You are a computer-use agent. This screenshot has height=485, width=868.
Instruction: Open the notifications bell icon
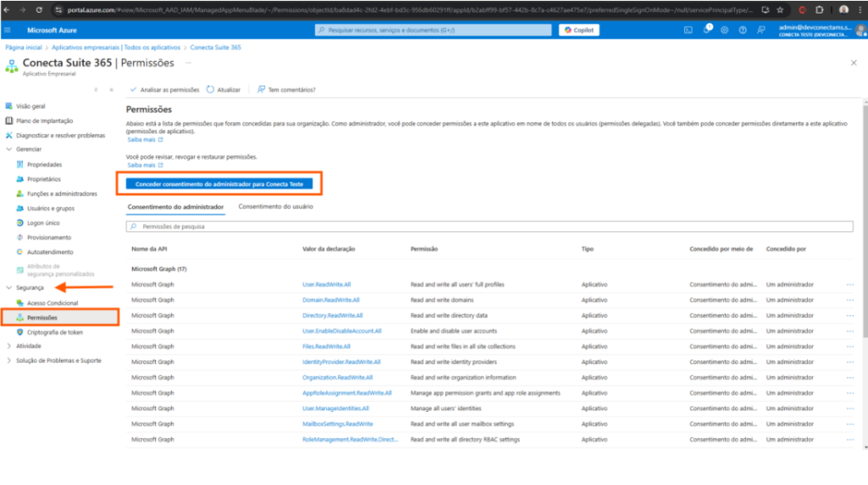pos(707,30)
